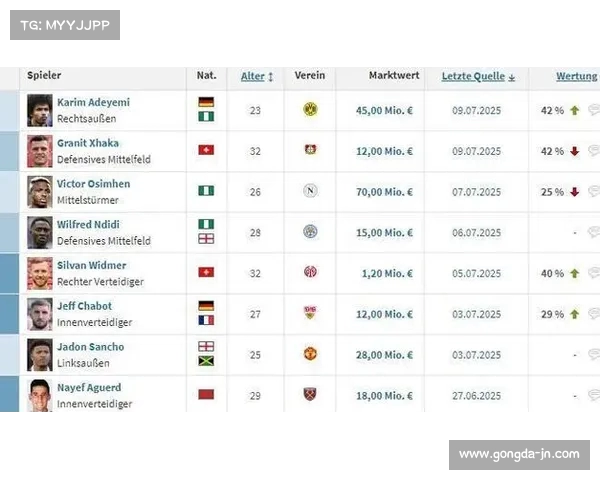Open Leicester City crest in Ndidi row
Image resolution: width=600 pixels, height=480 pixels.
tap(310, 232)
